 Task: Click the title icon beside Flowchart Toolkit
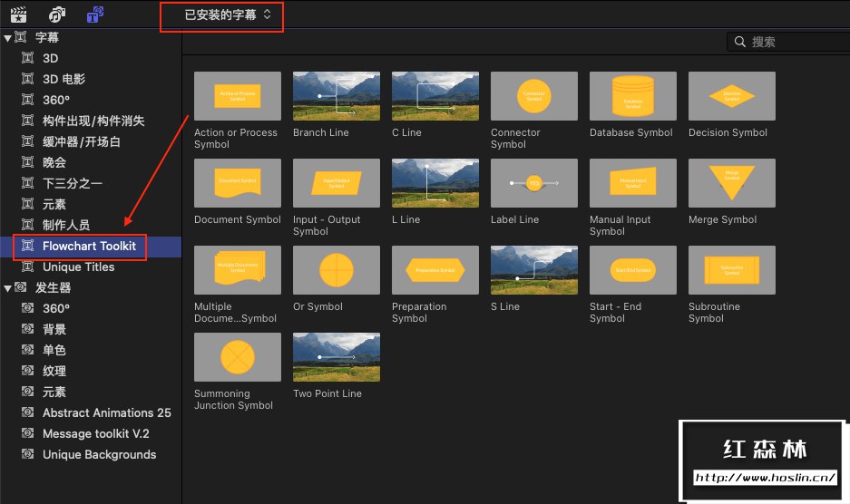(27, 246)
